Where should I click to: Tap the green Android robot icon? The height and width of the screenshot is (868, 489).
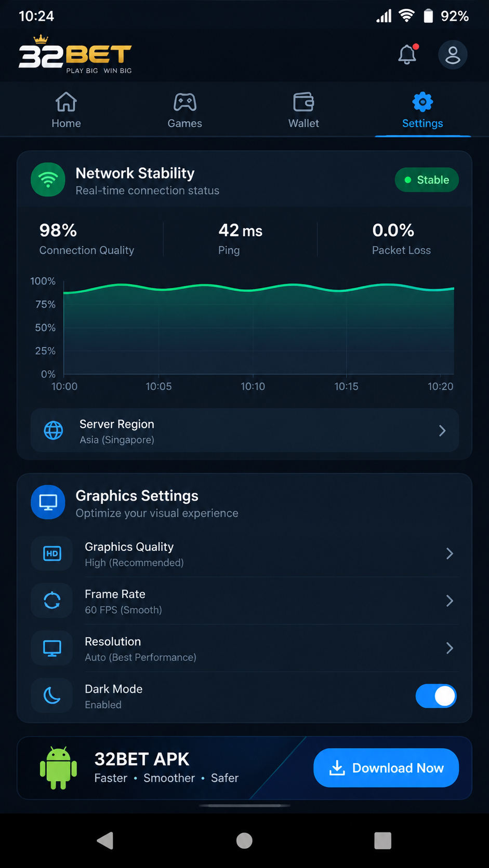point(58,768)
